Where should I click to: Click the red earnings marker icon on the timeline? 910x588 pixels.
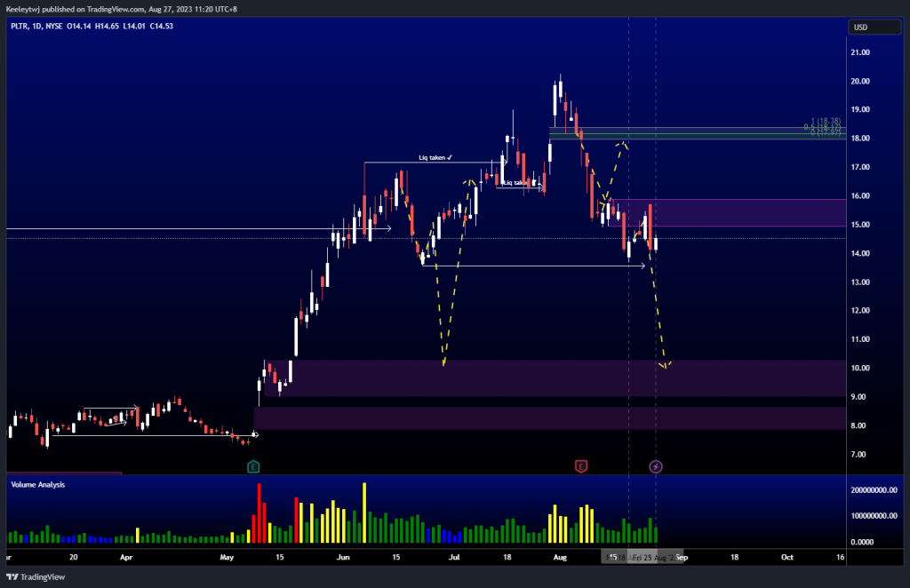[582, 465]
